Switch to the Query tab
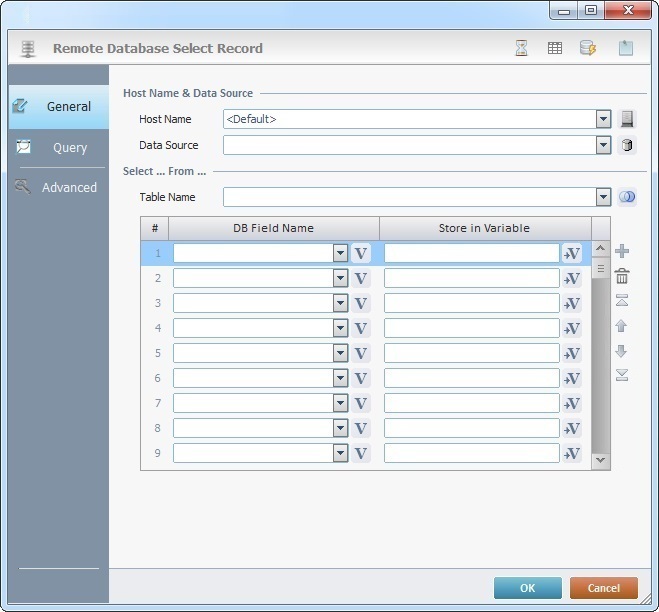659x612 pixels. (x=69, y=147)
